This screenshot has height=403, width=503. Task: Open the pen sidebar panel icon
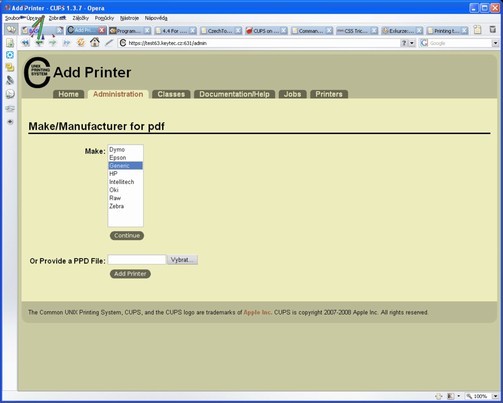click(x=10, y=80)
